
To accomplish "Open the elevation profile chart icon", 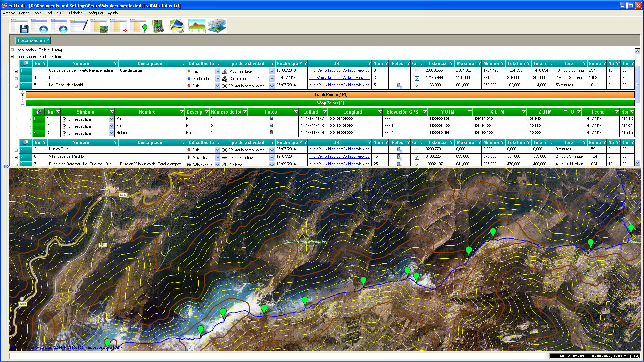I will [x=197, y=26].
